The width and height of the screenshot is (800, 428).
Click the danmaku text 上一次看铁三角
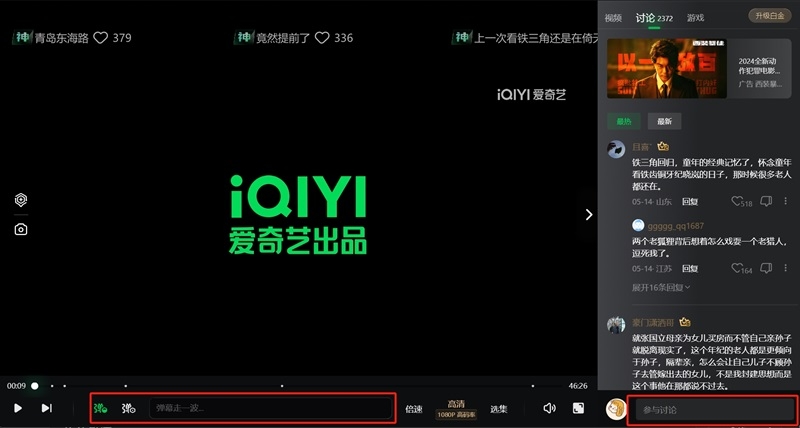point(536,38)
